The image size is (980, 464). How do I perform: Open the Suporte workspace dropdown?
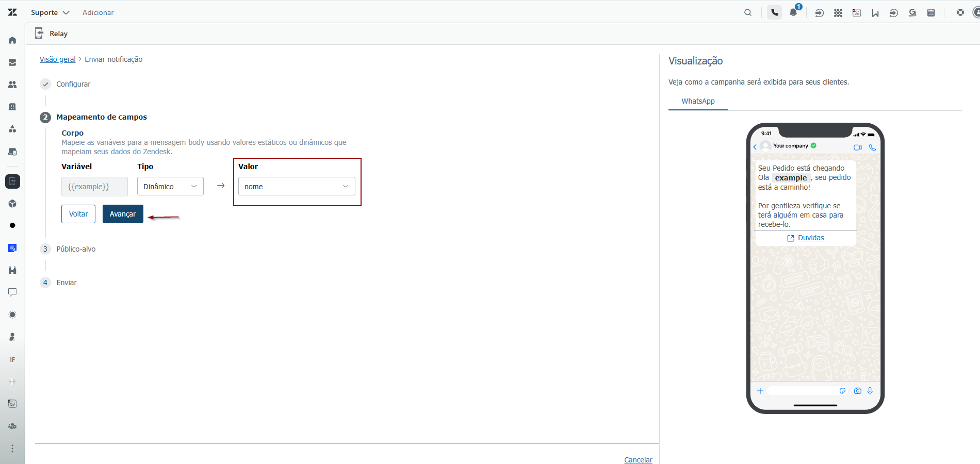[x=50, y=12]
